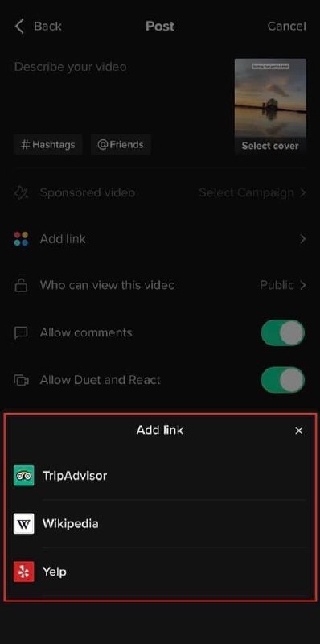Click the Duet and React icon
This screenshot has height=644, width=320.
click(21, 380)
